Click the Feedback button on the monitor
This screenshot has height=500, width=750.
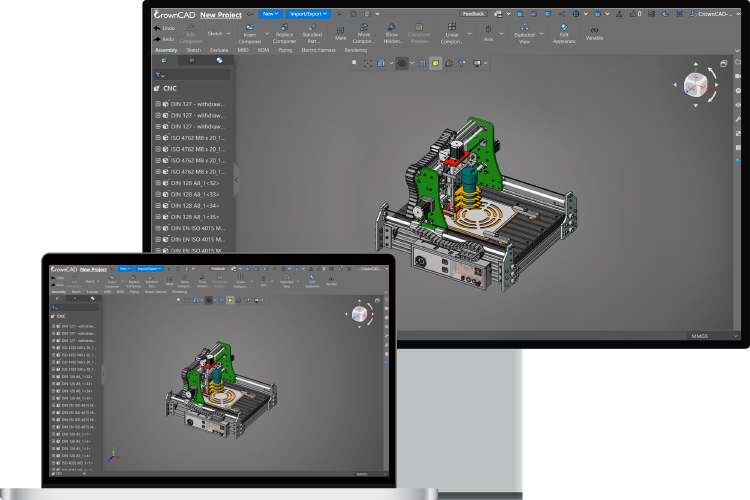473,14
